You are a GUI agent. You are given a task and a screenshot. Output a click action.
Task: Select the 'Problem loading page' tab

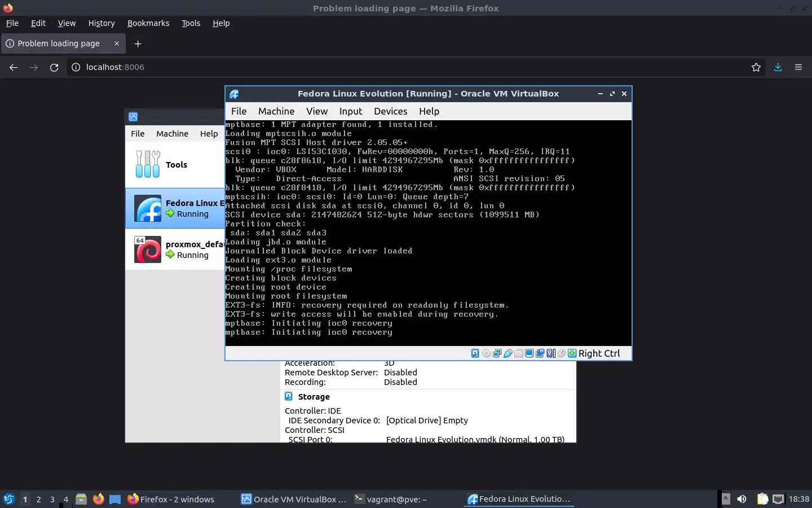click(62, 43)
